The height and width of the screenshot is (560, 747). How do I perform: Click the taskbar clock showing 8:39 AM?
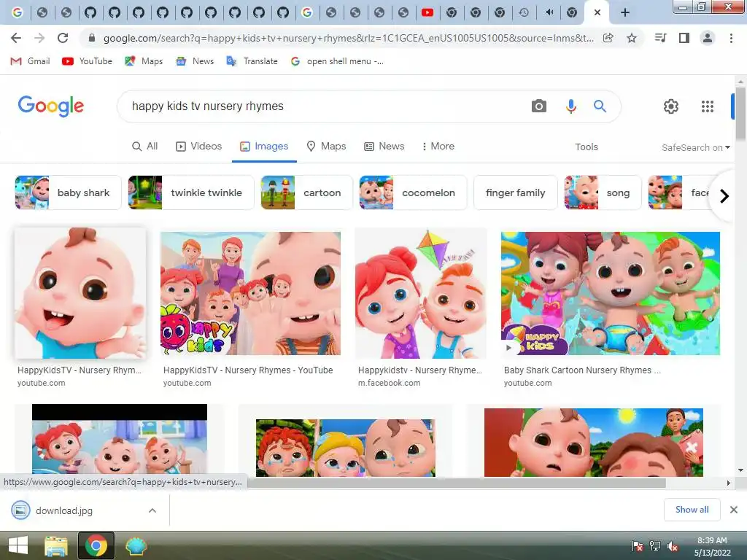712,546
